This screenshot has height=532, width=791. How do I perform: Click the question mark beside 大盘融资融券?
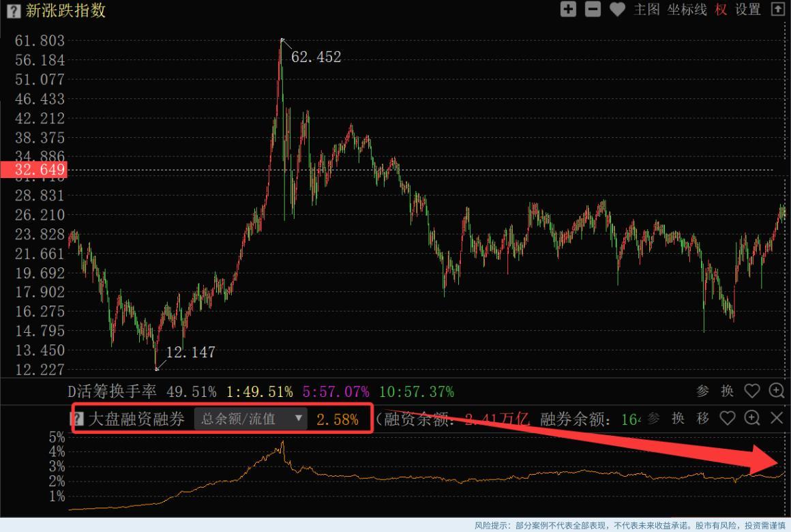(x=78, y=419)
